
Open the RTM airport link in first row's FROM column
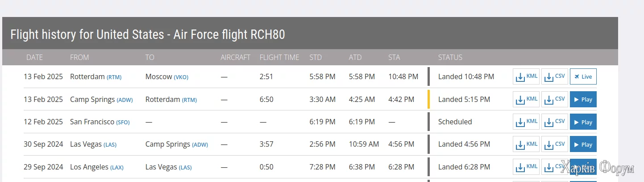pyautogui.click(x=114, y=77)
